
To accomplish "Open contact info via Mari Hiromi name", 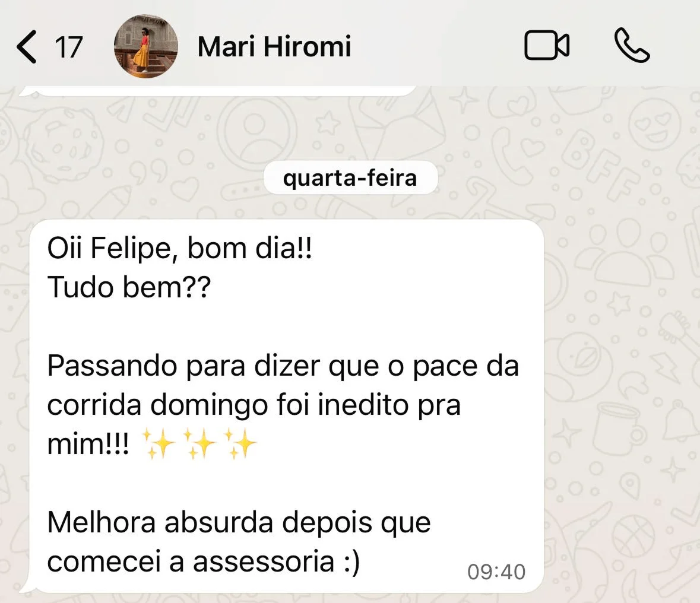I will [274, 46].
